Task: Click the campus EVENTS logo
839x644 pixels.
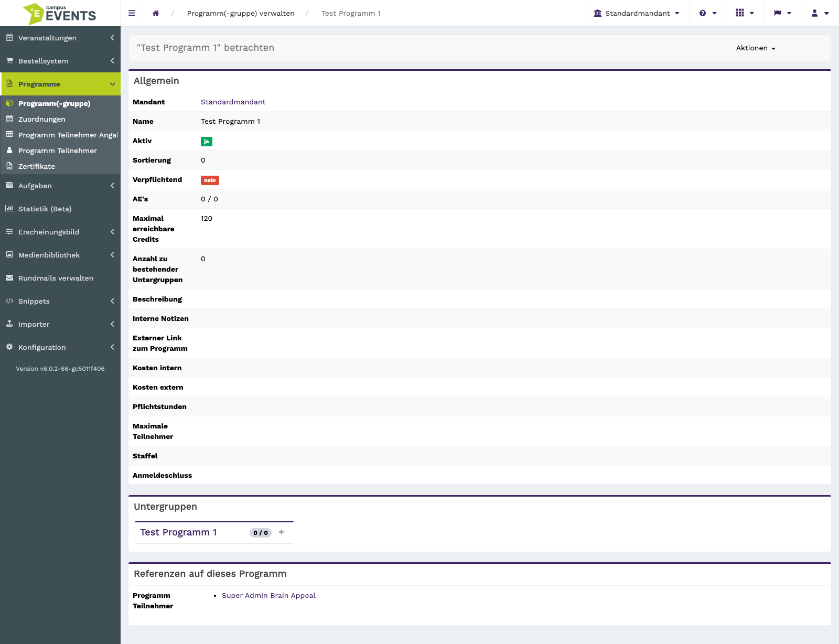Action: pos(60,13)
